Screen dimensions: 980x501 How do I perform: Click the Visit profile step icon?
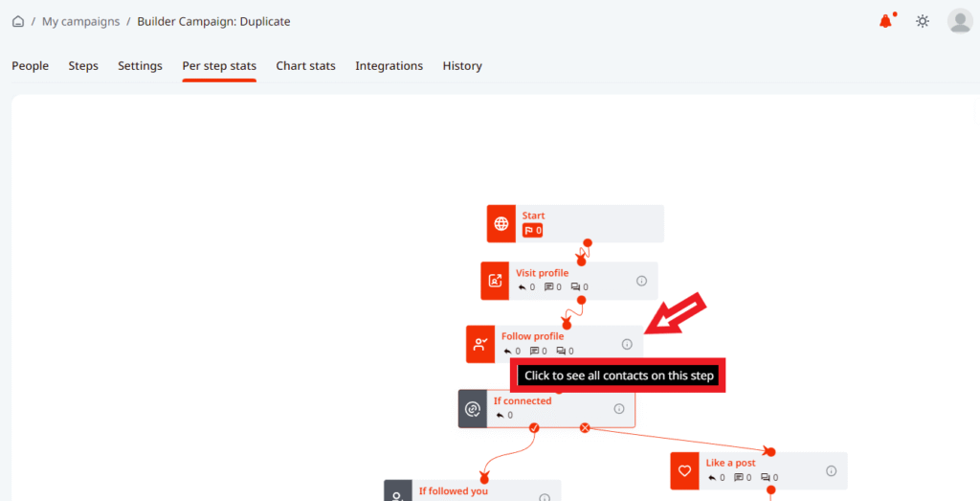[x=495, y=281]
